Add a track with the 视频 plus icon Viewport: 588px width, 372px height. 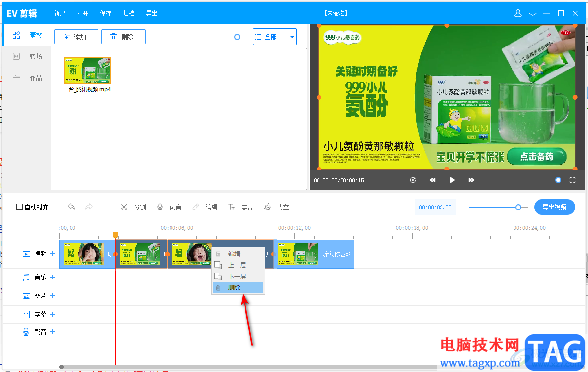click(x=52, y=254)
